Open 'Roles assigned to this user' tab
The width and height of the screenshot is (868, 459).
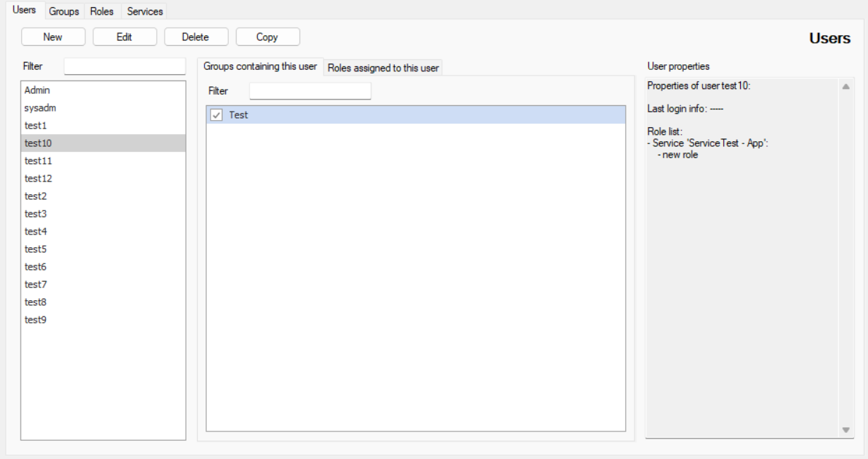coord(384,68)
